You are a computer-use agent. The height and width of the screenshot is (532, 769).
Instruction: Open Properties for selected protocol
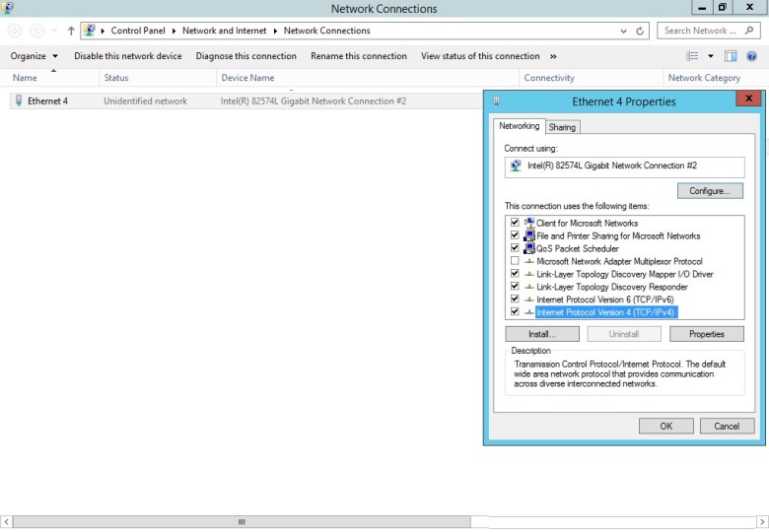point(706,334)
